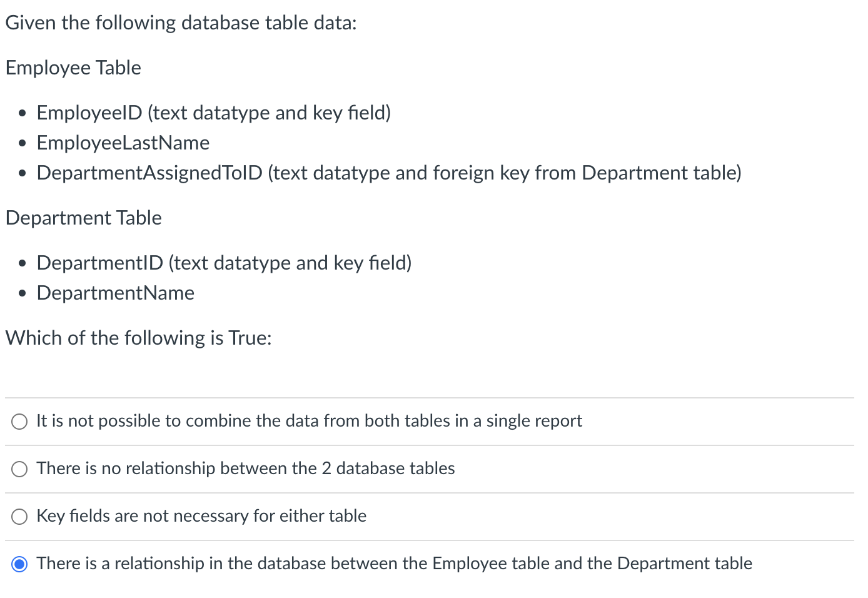The width and height of the screenshot is (868, 598).
Task: Click the last answer option row
Action: click(x=394, y=564)
